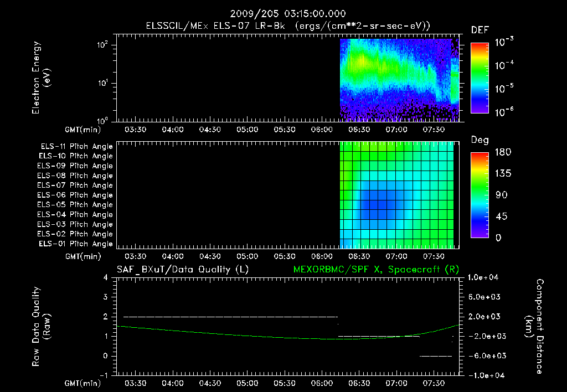Click the Deg pitch angle color bar

tap(480, 195)
